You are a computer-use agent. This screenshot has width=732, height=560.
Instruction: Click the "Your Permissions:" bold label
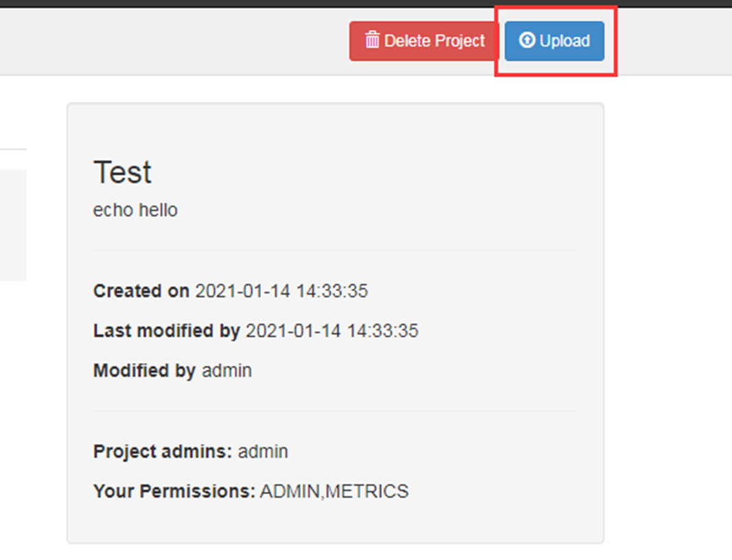[174, 491]
